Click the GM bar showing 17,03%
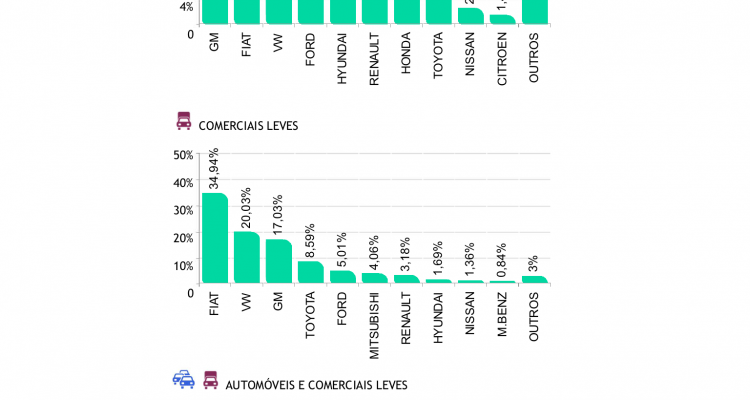 click(x=278, y=262)
